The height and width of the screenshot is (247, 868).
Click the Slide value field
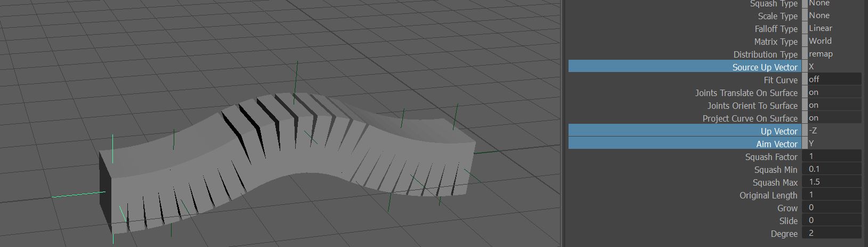[832, 220]
